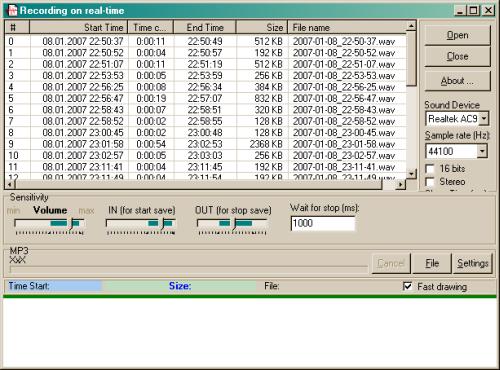Click duration 0:00:19 cell
500x370 pixels.
(x=151, y=98)
